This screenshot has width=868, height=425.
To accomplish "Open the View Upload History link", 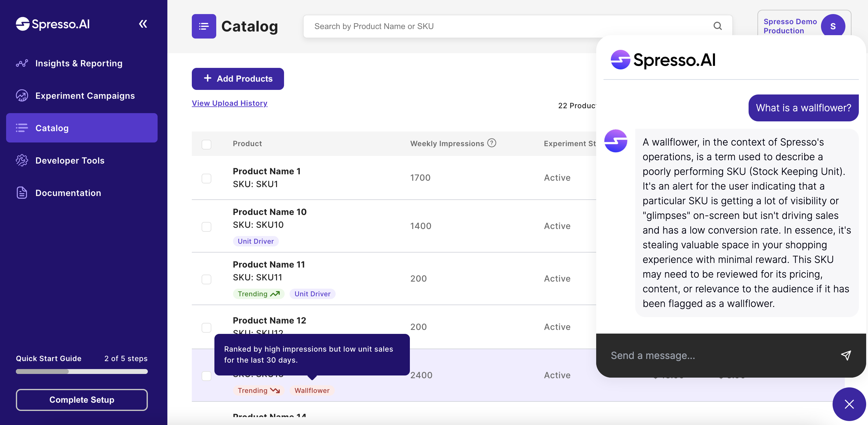I will 229,103.
